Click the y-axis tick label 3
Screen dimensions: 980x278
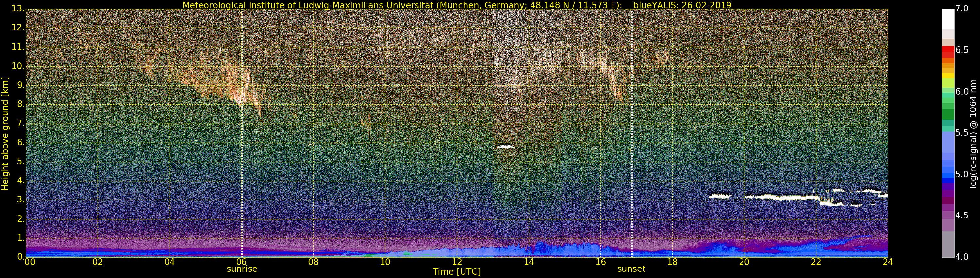21,200
